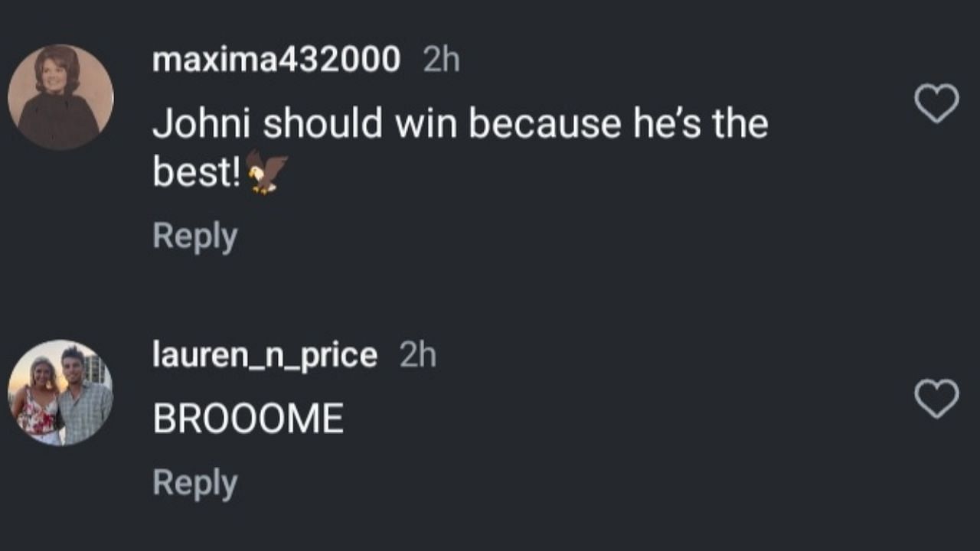Click the word "because" in the first comment
This screenshot has width=980, height=551.
(x=544, y=124)
